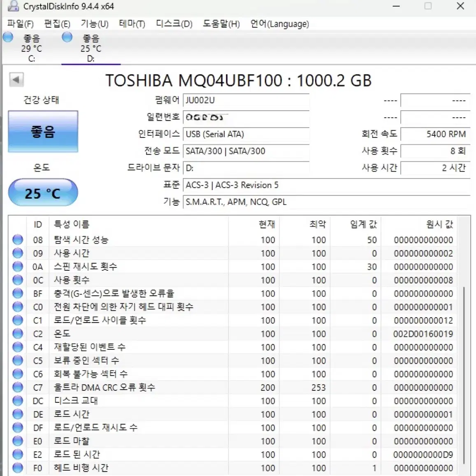
Task: Click the disk title TOSHIBA MQ04UBF100 : 1000.2 GB
Action: [x=238, y=81]
